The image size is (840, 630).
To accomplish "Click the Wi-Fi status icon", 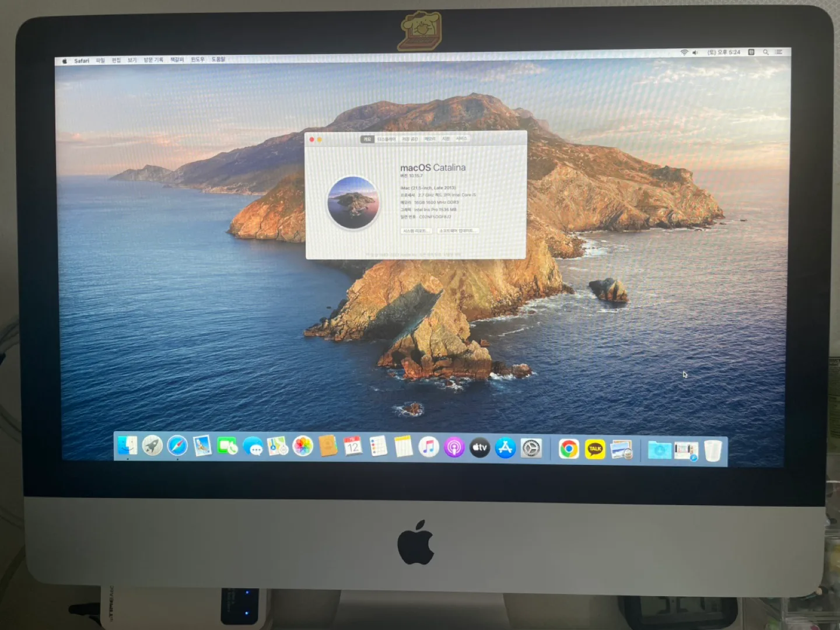I will [684, 52].
